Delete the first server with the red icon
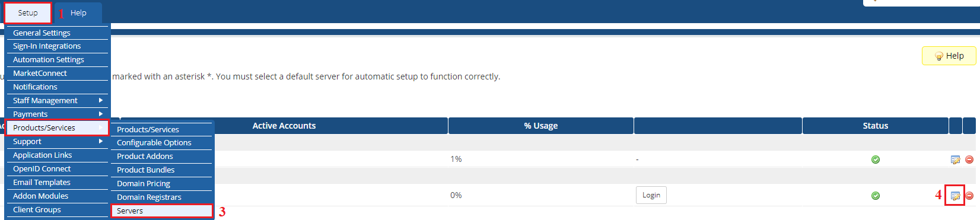 pos(969,160)
